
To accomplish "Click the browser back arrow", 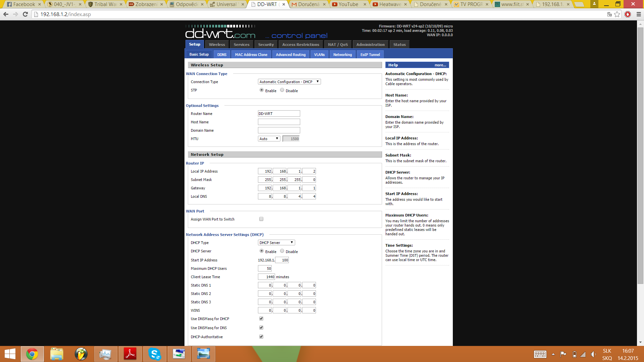I will 6,14.
